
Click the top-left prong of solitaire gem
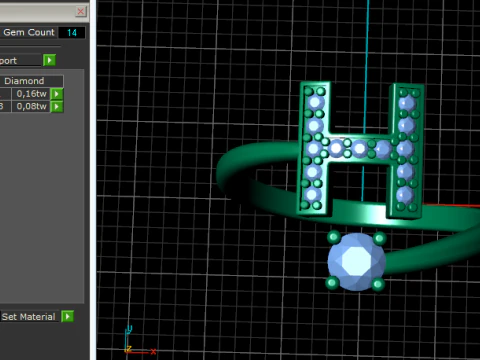334,237
